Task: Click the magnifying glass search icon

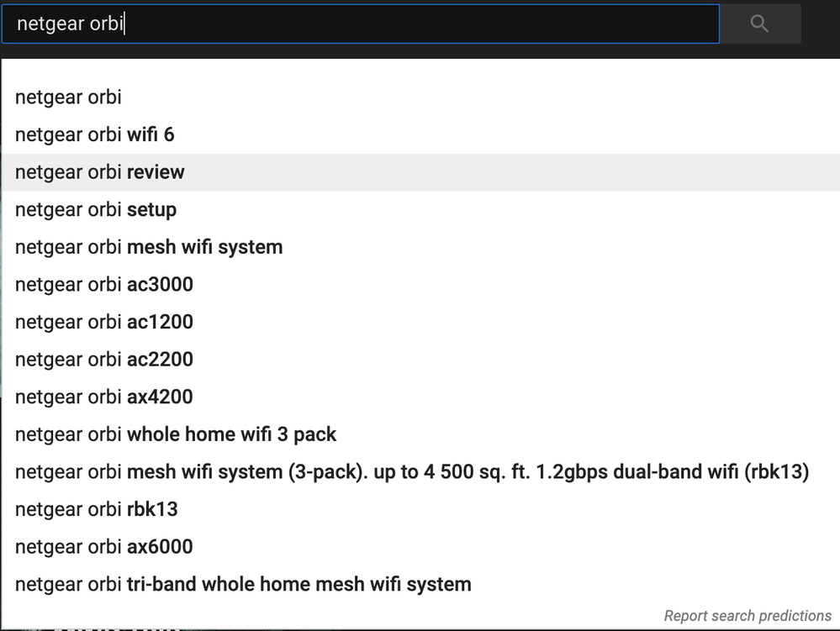Action: click(759, 24)
